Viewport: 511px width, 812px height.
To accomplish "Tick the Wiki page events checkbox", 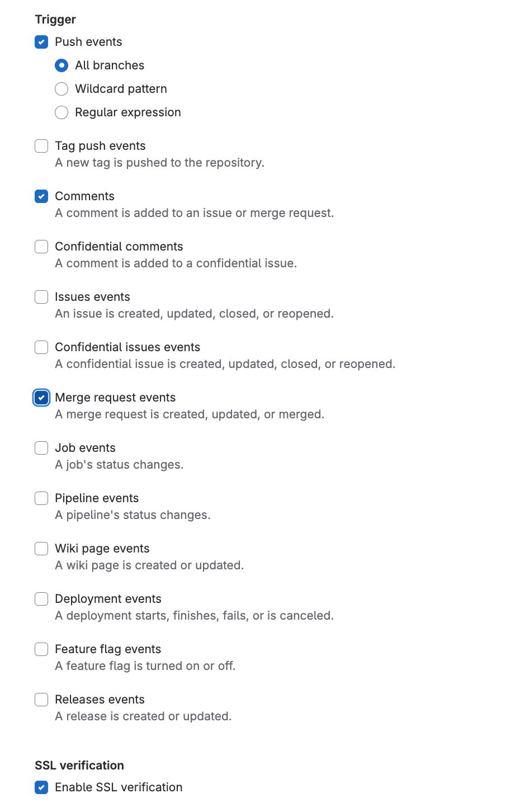I will [x=41, y=549].
